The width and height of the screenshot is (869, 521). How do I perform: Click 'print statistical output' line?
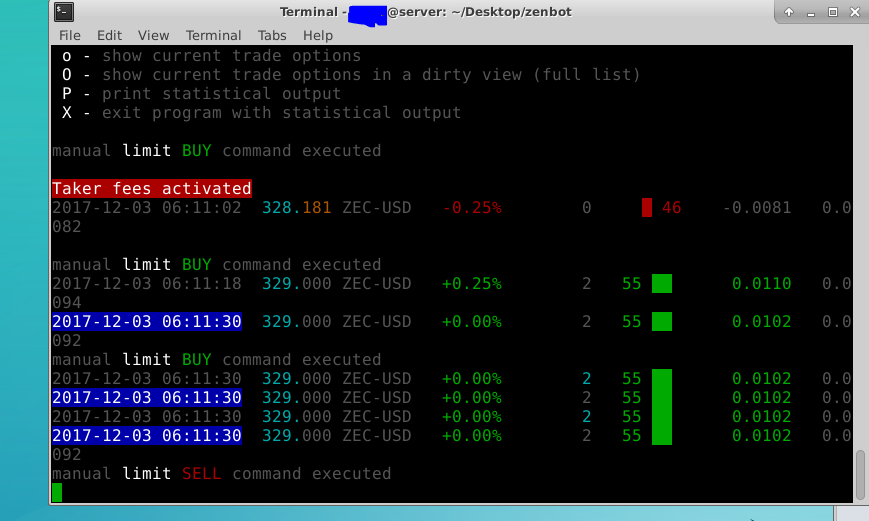(x=202, y=94)
